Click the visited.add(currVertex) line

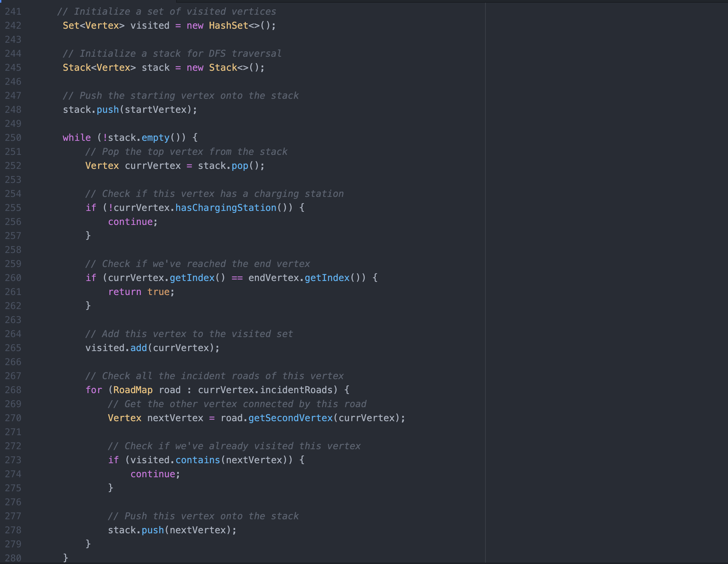(x=152, y=347)
